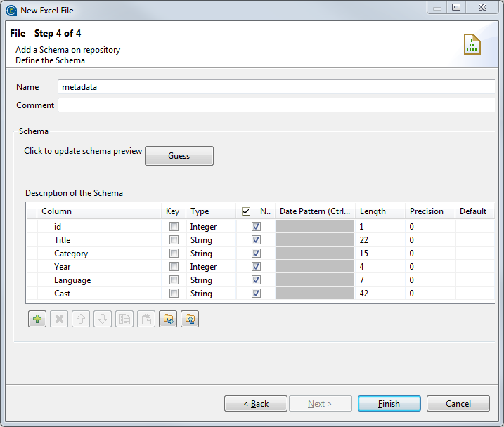Click the Finish button
This screenshot has height=427, width=504.
coord(389,404)
